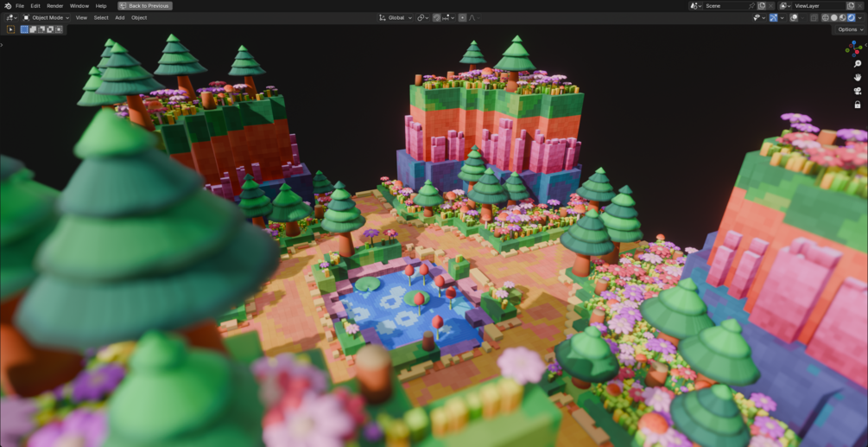The height and width of the screenshot is (447, 868).
Task: Switch to wireframe viewport shading
Action: pos(826,18)
